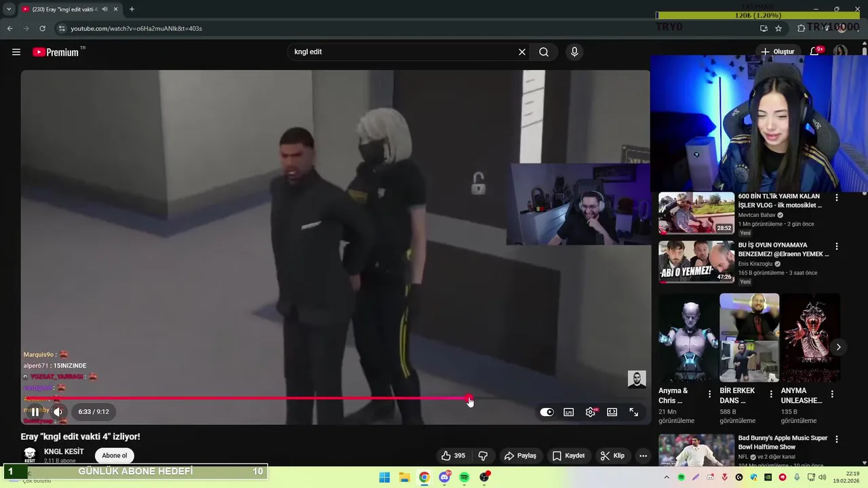Open Chrome tab search dropdown
The height and width of the screenshot is (488, 868).
9,9
